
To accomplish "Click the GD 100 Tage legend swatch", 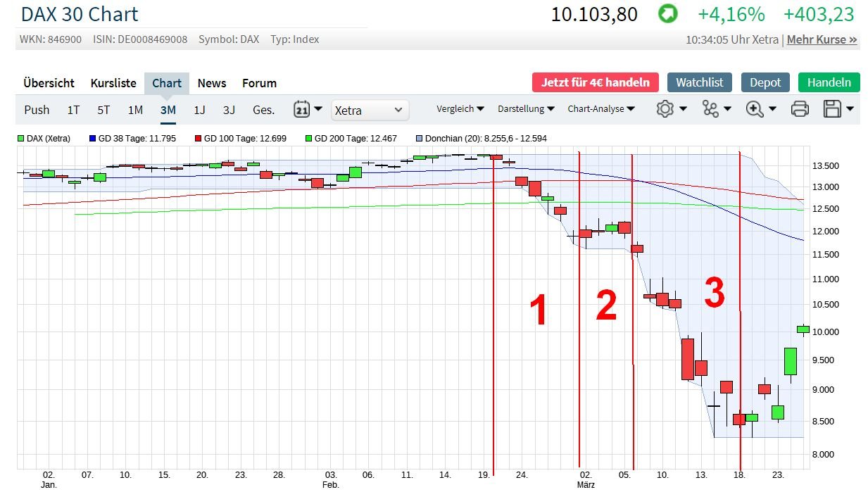I will [x=199, y=139].
